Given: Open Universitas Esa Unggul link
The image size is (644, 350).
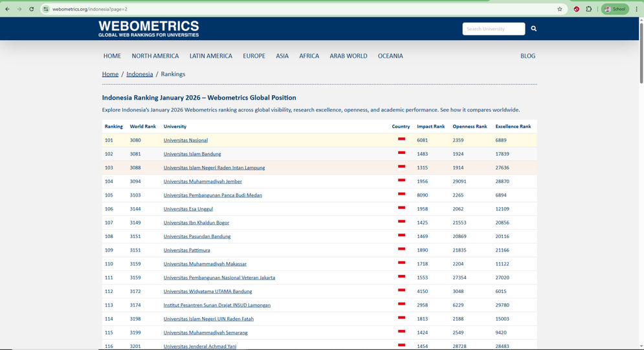Looking at the screenshot, I should point(188,209).
